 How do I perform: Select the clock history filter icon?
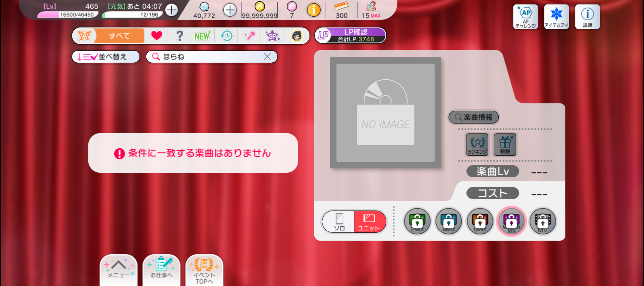(226, 36)
